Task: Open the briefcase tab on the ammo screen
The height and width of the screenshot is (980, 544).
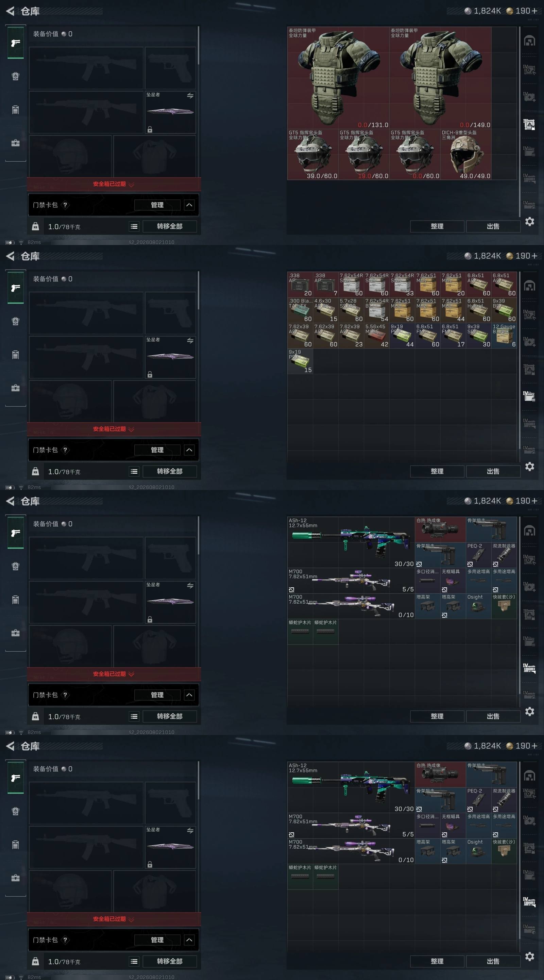Action: click(16, 388)
